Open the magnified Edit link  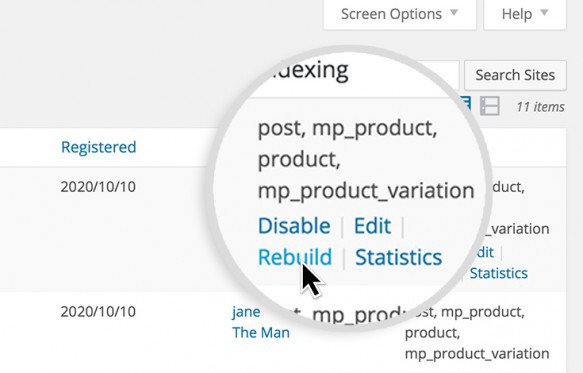(x=373, y=226)
